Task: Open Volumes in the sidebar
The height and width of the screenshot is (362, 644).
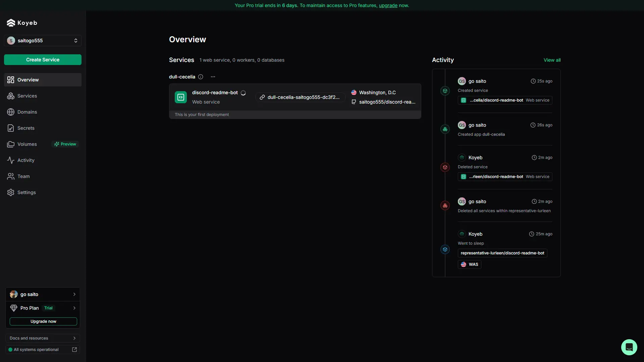Action: 43,144
